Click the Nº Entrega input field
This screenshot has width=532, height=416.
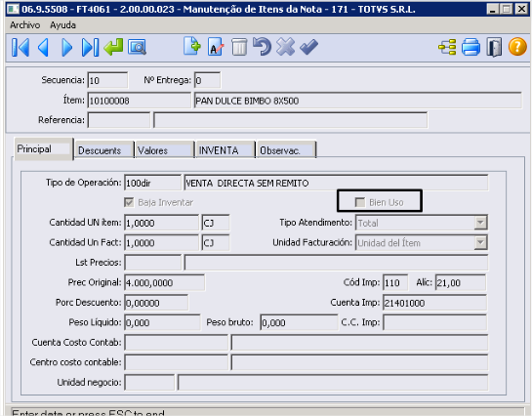[x=207, y=80]
